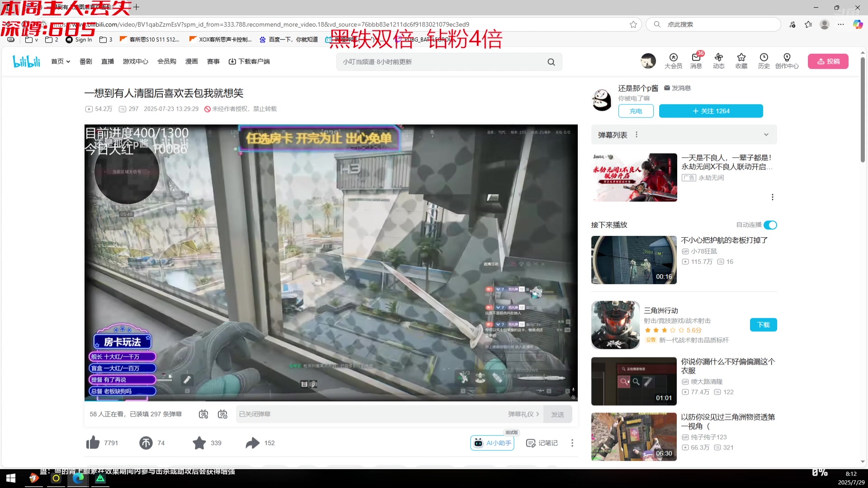Click 下载 button for 三角洲行动
Screen dimensions: 868x488
763,325
